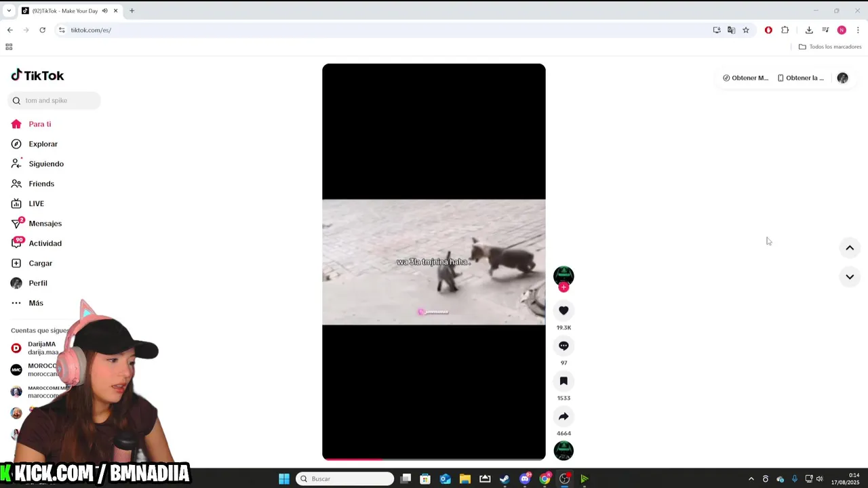
Task: Open a new browser tab
Action: coord(132,11)
